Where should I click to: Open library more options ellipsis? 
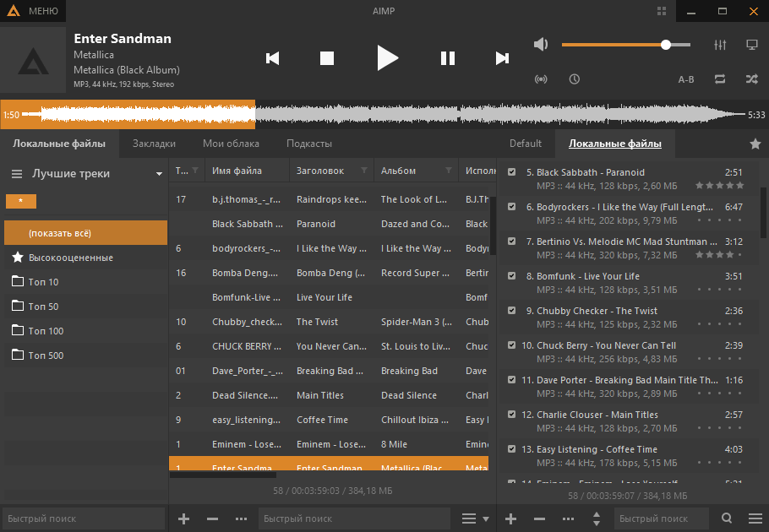241,518
